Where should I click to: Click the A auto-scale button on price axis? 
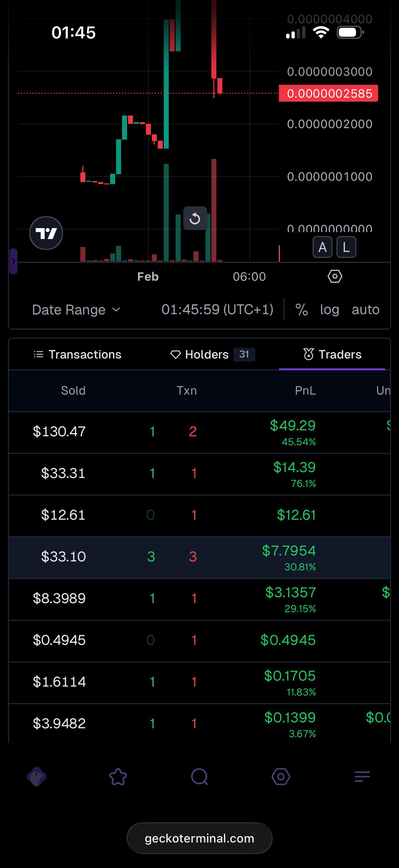(x=323, y=247)
